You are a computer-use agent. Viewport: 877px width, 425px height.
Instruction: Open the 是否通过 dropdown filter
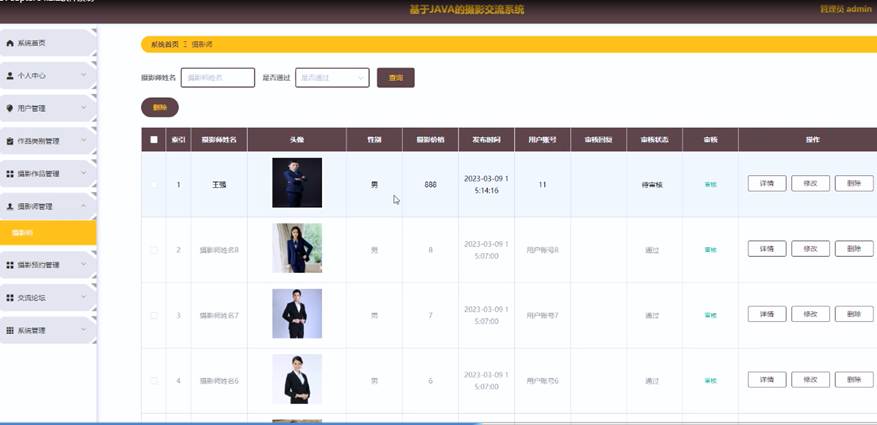pos(333,77)
